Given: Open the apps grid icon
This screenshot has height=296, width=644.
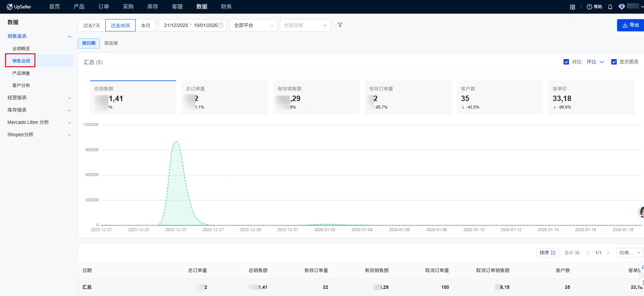Looking at the screenshot, I should click(x=572, y=7).
